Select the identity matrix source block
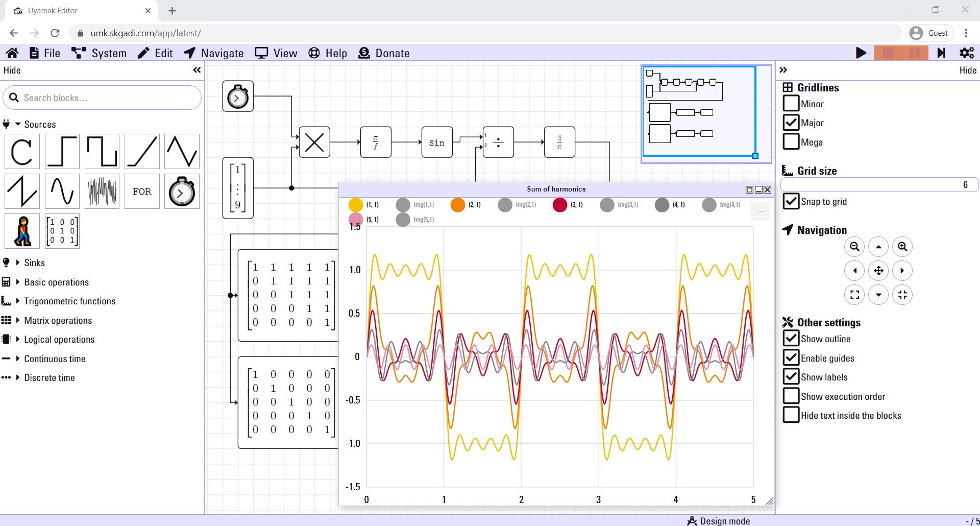This screenshot has height=526, width=980. tap(62, 231)
